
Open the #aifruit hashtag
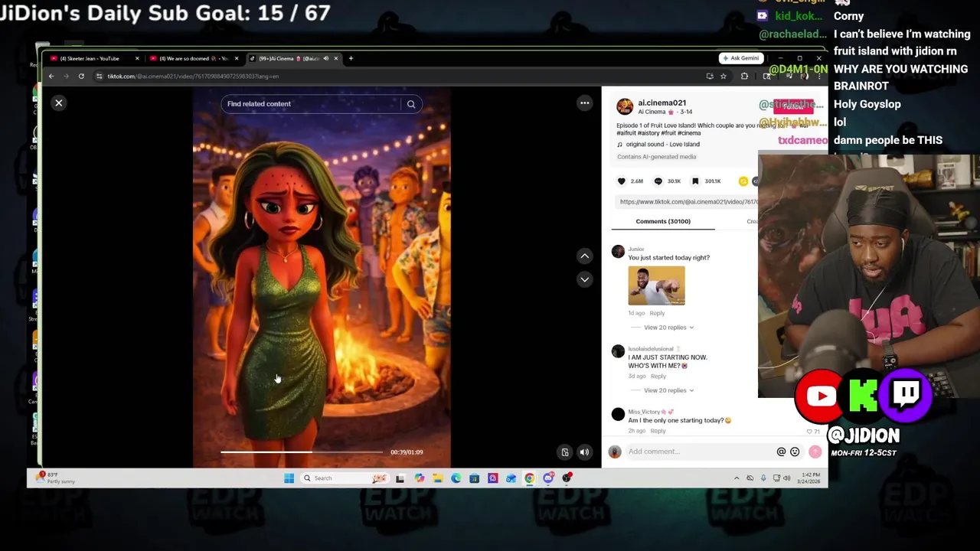[x=628, y=133]
